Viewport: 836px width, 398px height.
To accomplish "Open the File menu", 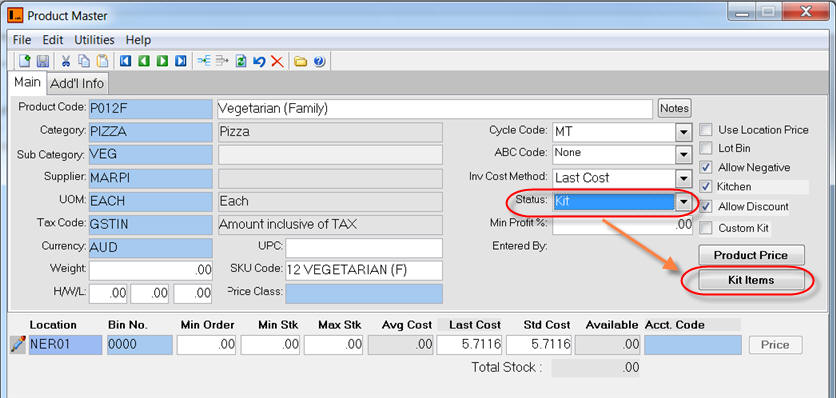I will coord(22,40).
